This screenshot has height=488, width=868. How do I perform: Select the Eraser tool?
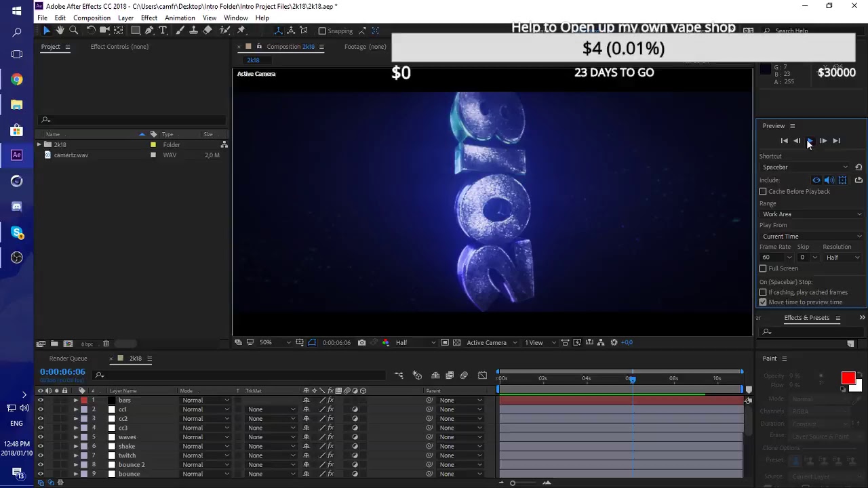pos(208,30)
